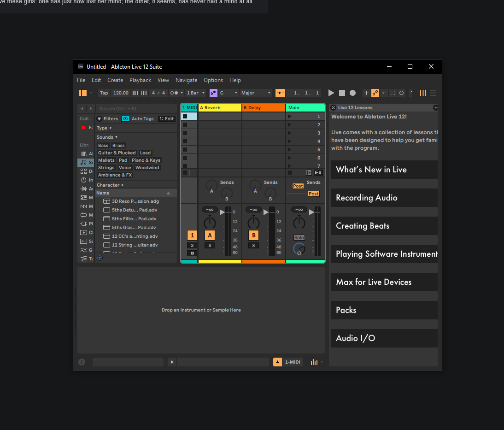
Task: Click the Play button in the transport
Action: click(331, 93)
